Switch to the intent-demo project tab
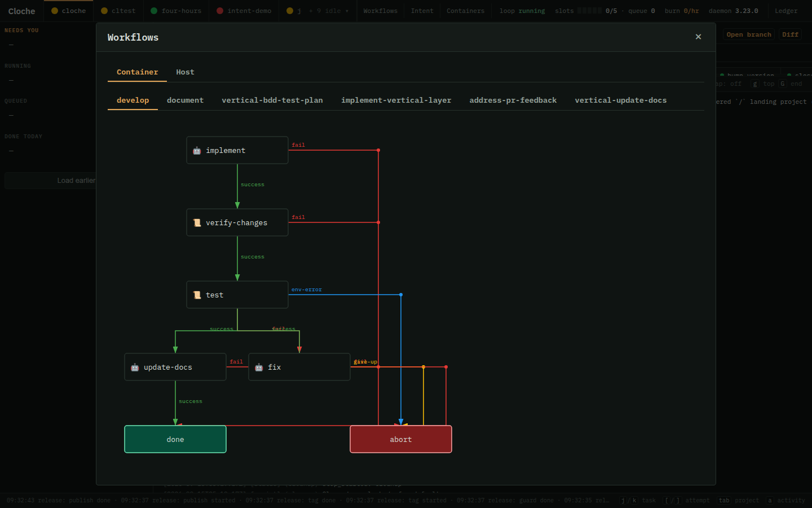This screenshot has width=812, height=508. pyautogui.click(x=244, y=11)
